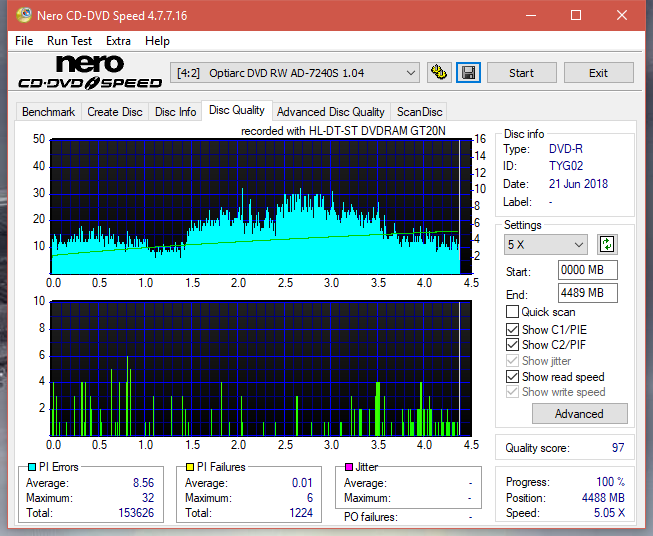Select the Disc Quality tab

coord(237,110)
